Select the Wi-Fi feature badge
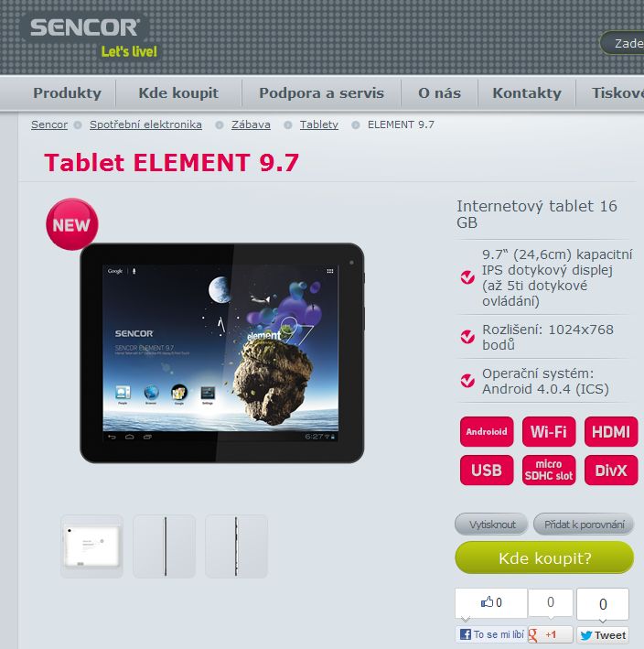 pyautogui.click(x=549, y=432)
